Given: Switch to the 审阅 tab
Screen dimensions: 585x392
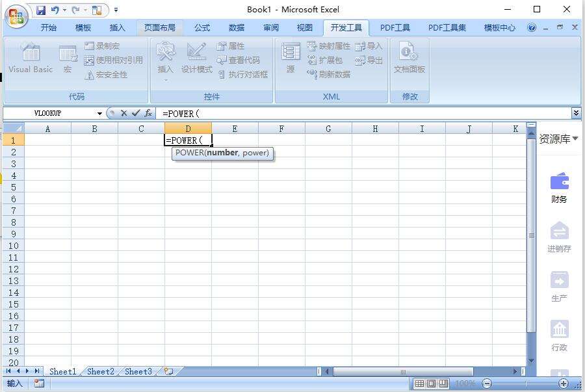Looking at the screenshot, I should tap(271, 27).
